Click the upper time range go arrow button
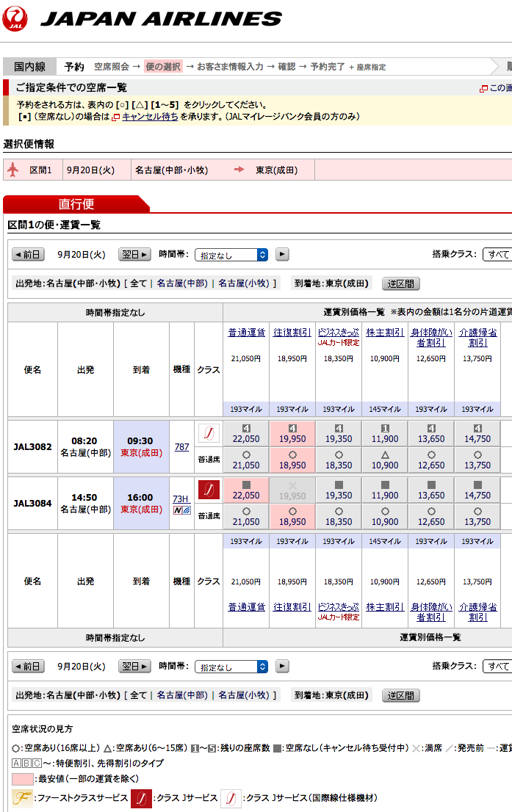 coord(282,254)
